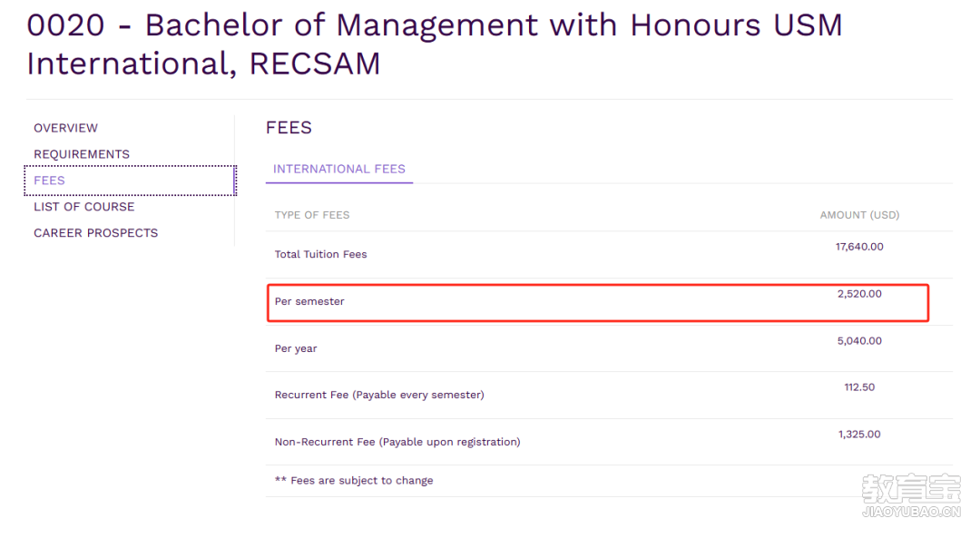980x538 pixels.
Task: Select the Fees sidebar item
Action: tap(130, 181)
